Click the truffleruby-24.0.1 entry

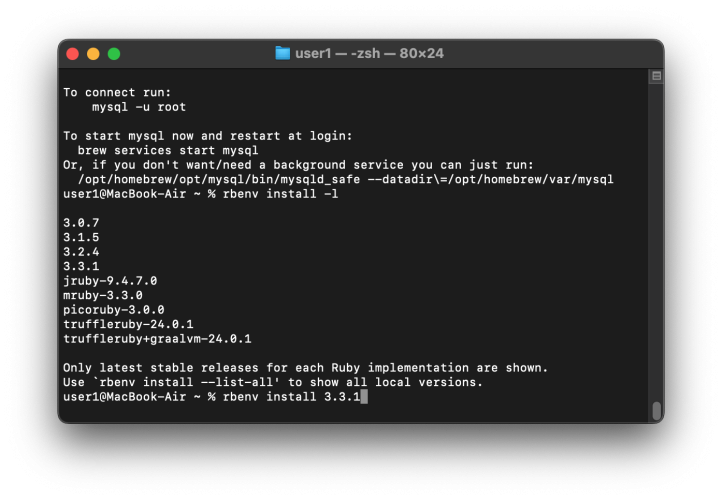128,325
